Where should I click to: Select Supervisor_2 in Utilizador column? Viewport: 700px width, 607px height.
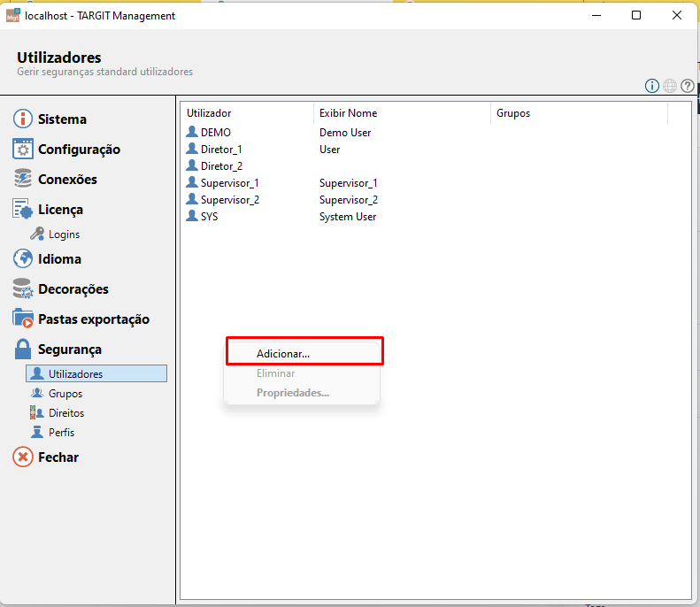pos(230,200)
